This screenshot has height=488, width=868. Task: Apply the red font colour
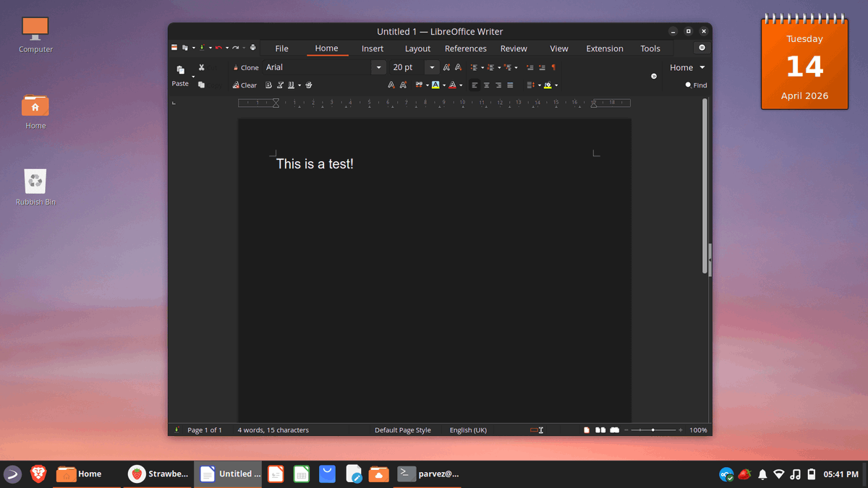click(x=452, y=85)
